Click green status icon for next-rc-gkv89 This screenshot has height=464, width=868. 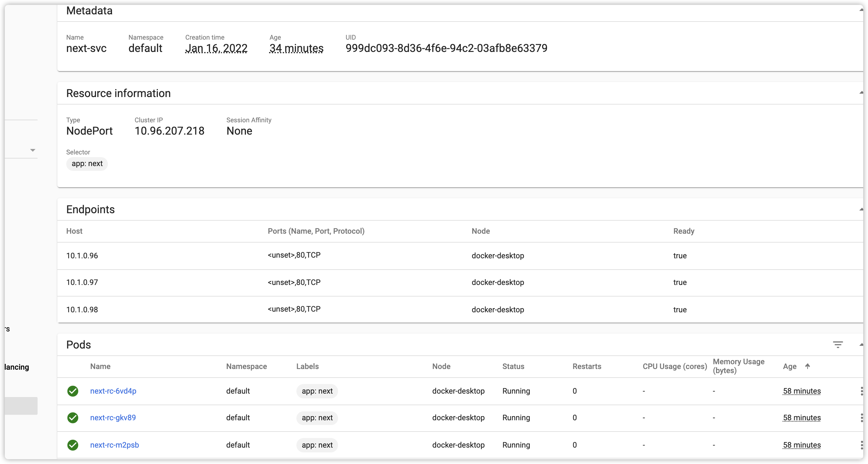tap(73, 418)
